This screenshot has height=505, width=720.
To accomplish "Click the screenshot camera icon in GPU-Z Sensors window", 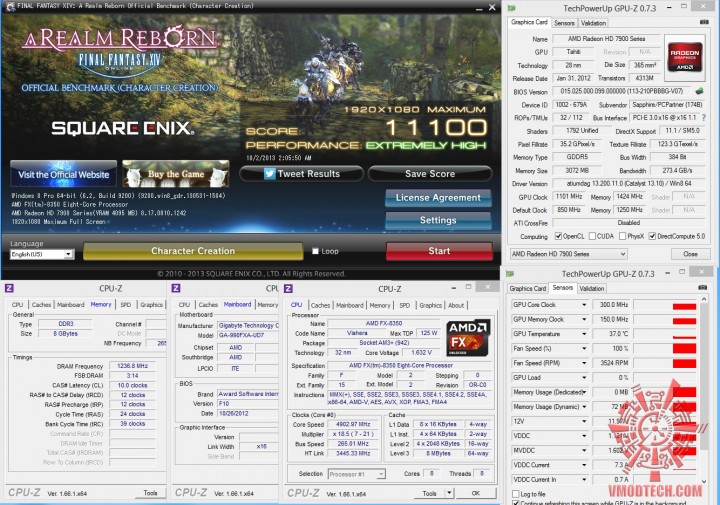I will pyautogui.click(x=702, y=288).
